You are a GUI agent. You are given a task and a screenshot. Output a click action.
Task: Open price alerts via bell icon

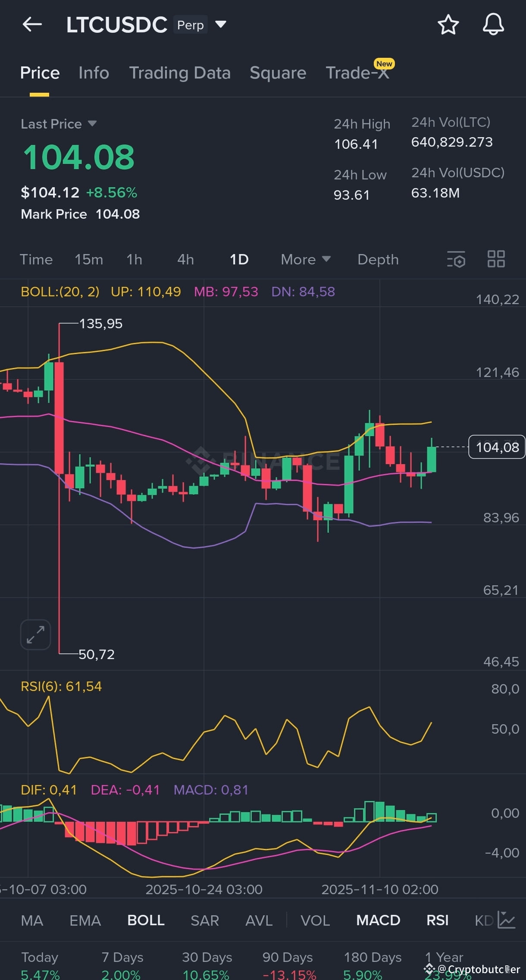pyautogui.click(x=493, y=24)
